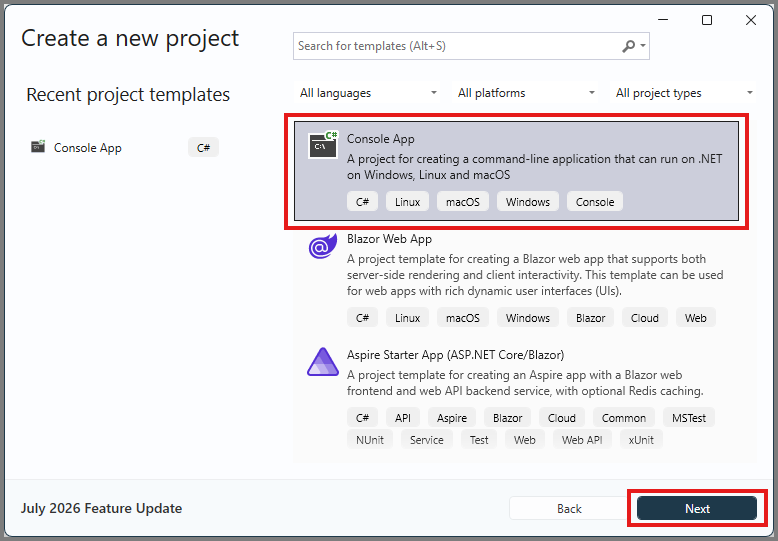The image size is (778, 541).
Task: Maximize the dialog window
Action: pos(707,20)
